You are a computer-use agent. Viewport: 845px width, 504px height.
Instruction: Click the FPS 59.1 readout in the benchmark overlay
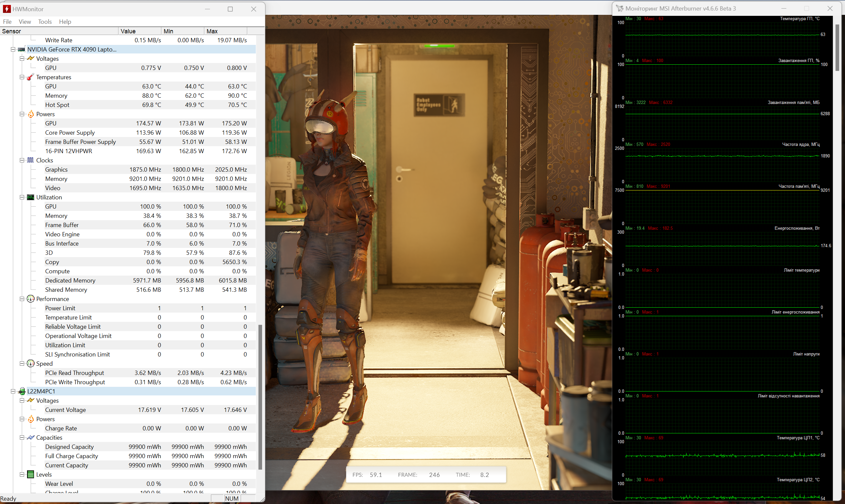point(367,475)
